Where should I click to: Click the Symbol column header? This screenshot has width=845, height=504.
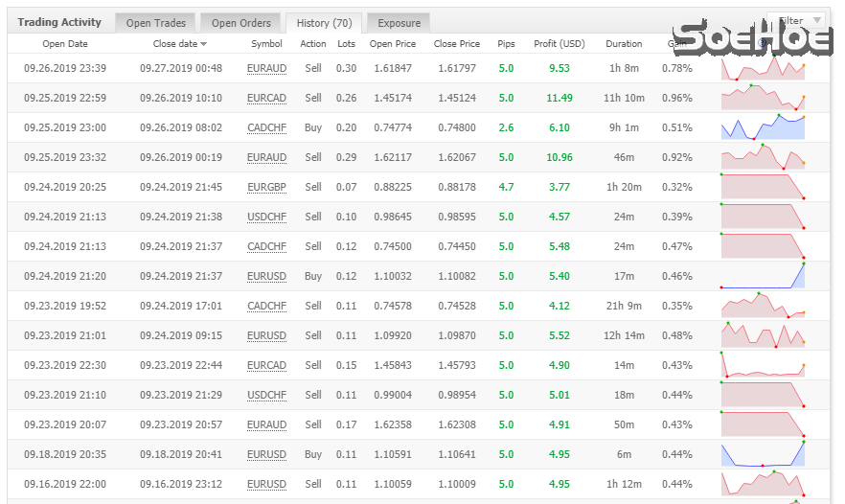pos(266,44)
